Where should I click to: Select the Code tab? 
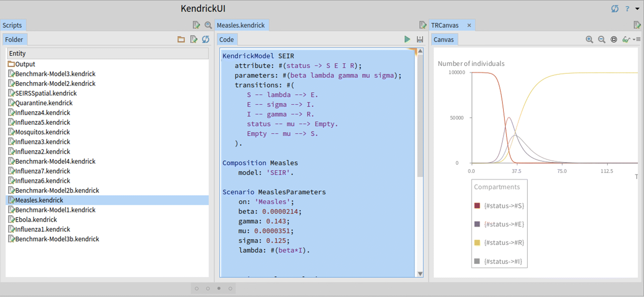tap(227, 39)
